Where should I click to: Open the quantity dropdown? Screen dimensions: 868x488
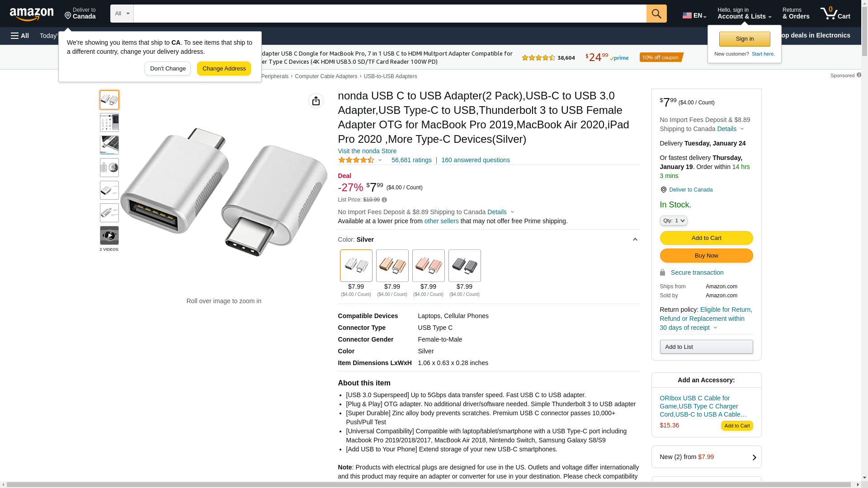(x=674, y=221)
